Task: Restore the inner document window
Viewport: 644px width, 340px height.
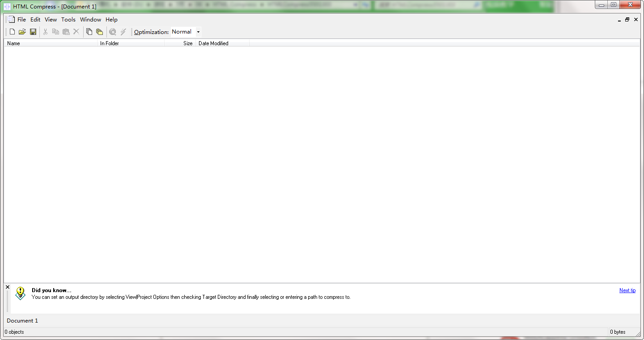Action: tap(627, 20)
